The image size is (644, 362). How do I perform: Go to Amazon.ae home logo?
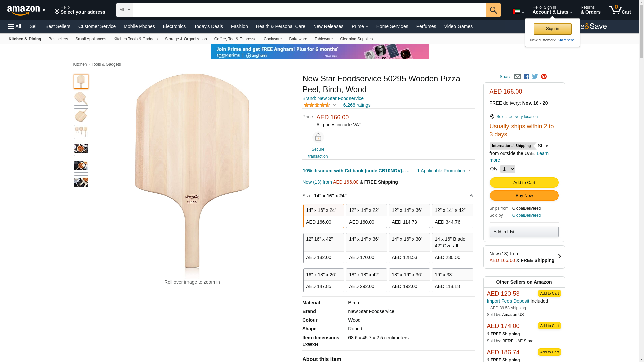(x=26, y=10)
